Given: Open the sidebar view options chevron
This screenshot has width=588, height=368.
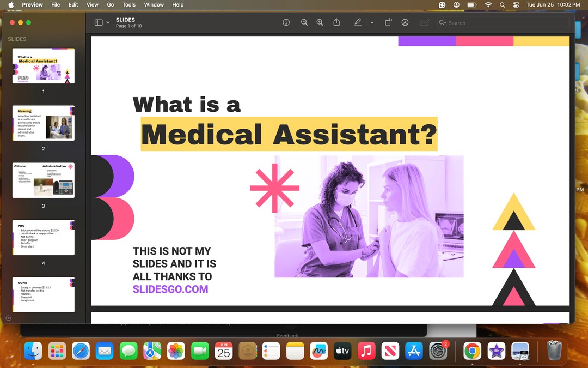Looking at the screenshot, I should tap(107, 22).
